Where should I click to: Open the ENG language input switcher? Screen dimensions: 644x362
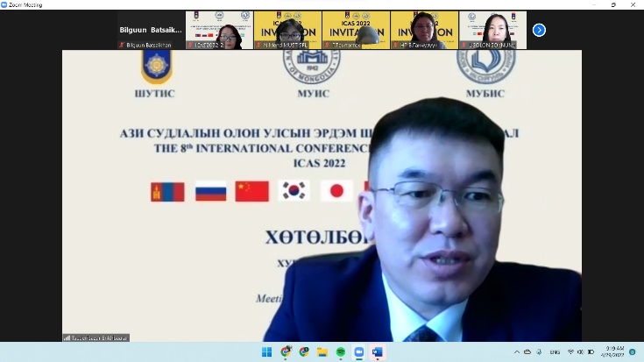tap(555, 352)
